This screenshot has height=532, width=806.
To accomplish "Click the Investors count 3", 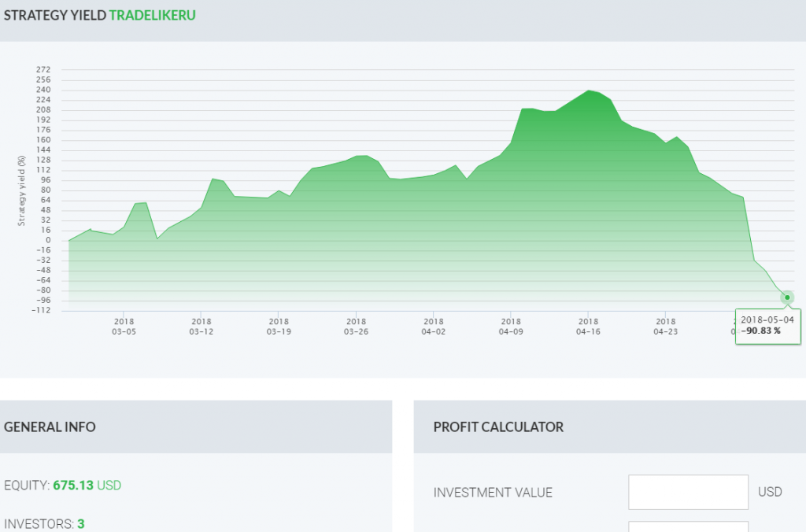I will pos(81,524).
